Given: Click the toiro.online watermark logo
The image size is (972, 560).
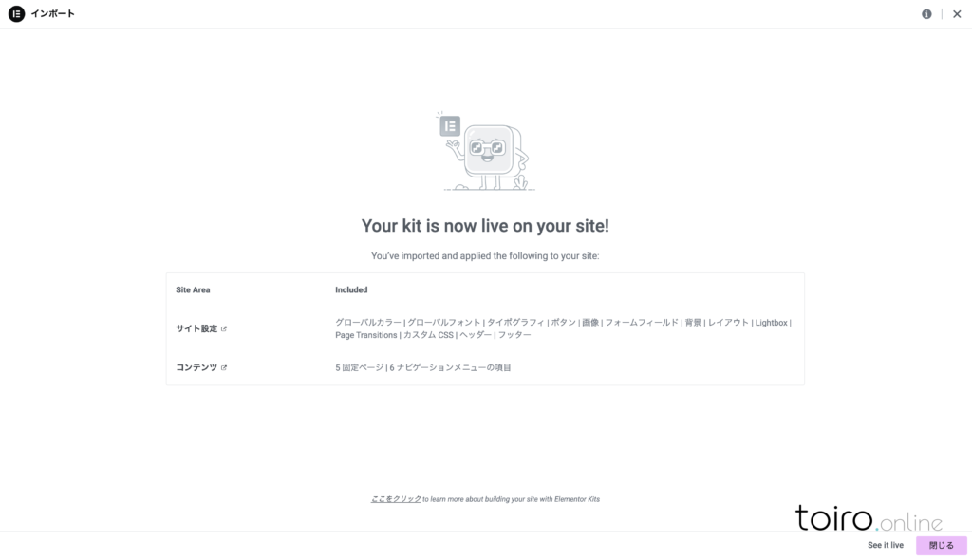Looking at the screenshot, I should coord(869,519).
